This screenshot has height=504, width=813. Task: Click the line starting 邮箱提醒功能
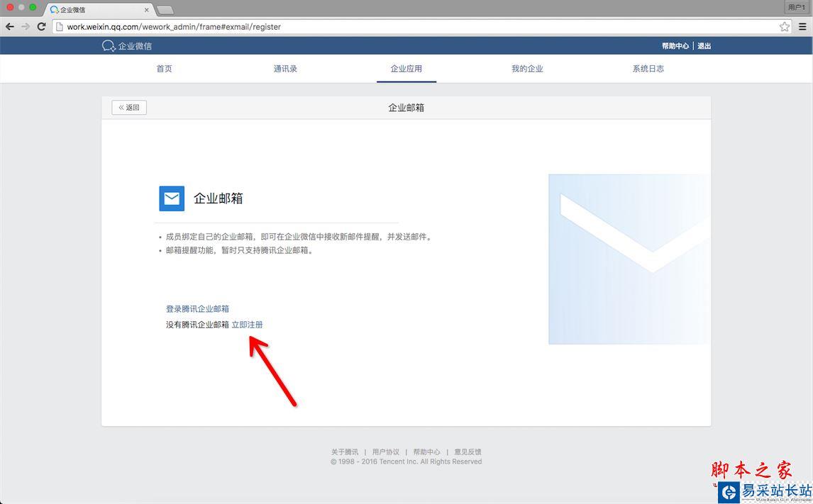tap(240, 250)
